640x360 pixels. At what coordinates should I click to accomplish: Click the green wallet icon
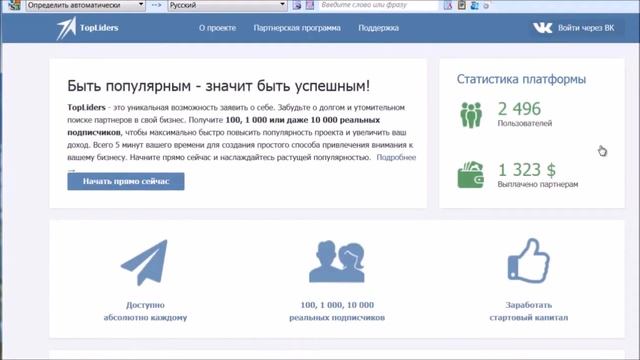point(471,175)
